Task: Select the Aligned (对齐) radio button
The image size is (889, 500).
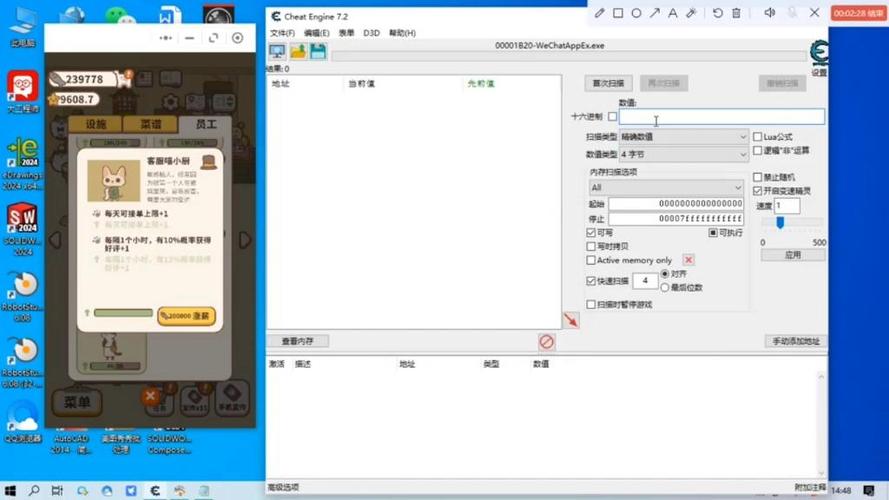Action: (664, 274)
